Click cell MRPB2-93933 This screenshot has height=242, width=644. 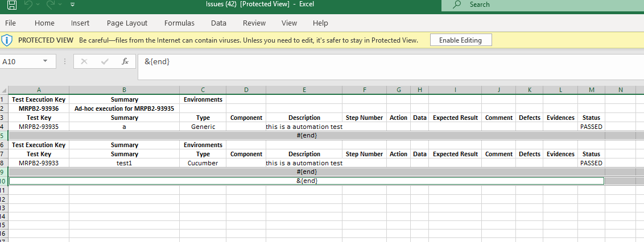click(39, 163)
